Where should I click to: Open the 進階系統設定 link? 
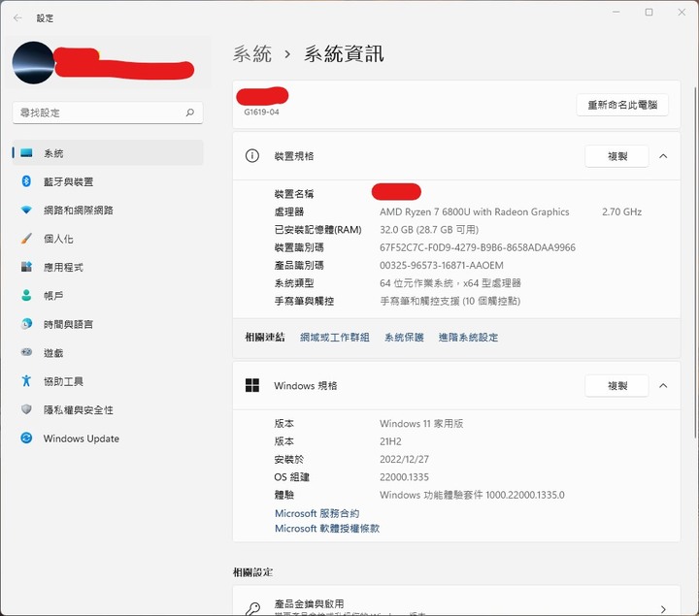[469, 338]
